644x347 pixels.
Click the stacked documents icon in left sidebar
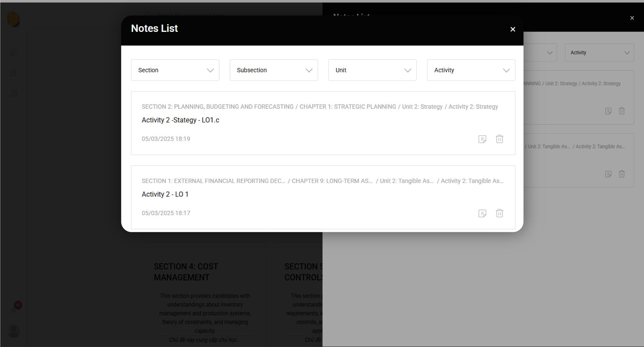point(14,53)
